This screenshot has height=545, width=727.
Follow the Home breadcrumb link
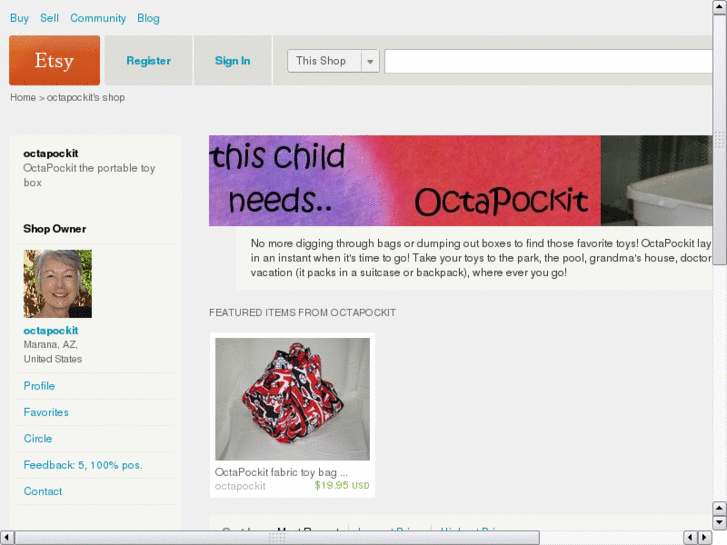click(23, 97)
